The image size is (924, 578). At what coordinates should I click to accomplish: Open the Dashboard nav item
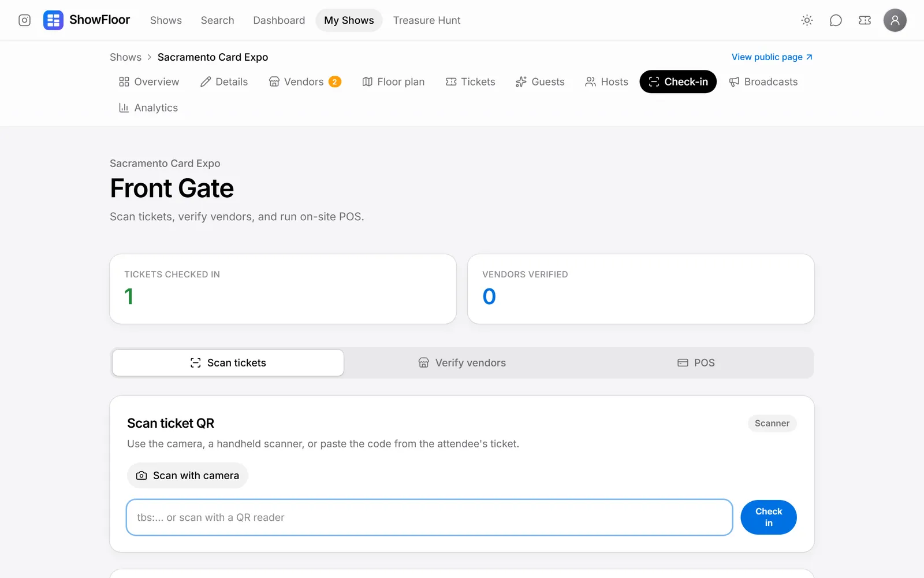[279, 20]
